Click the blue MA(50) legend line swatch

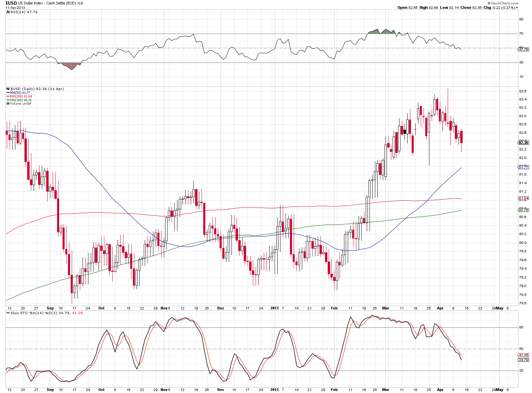(x=8, y=93)
